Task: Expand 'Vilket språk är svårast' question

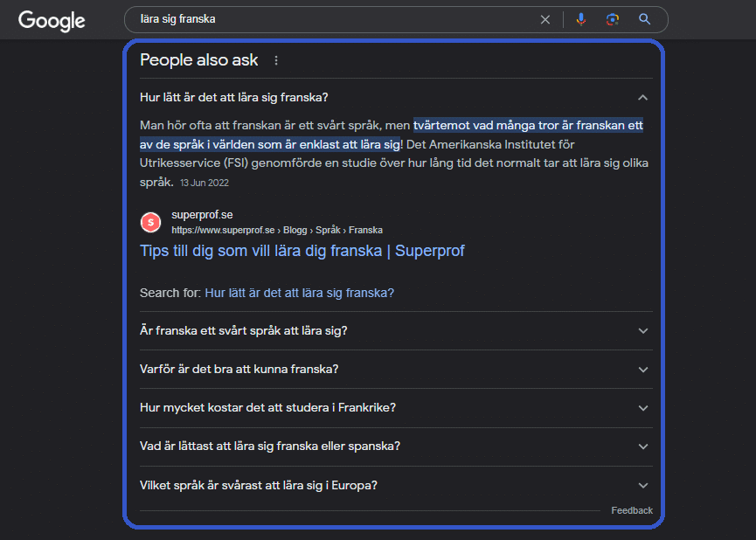Action: pyautogui.click(x=643, y=485)
